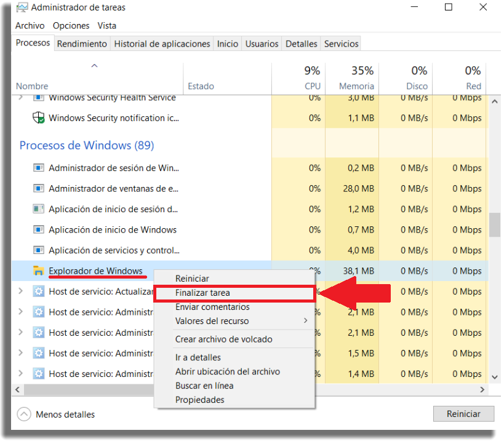Image resolution: width=504 pixels, height=444 pixels.
Task: Click the Aplicación de inicio de Windows icon
Action: tap(39, 229)
